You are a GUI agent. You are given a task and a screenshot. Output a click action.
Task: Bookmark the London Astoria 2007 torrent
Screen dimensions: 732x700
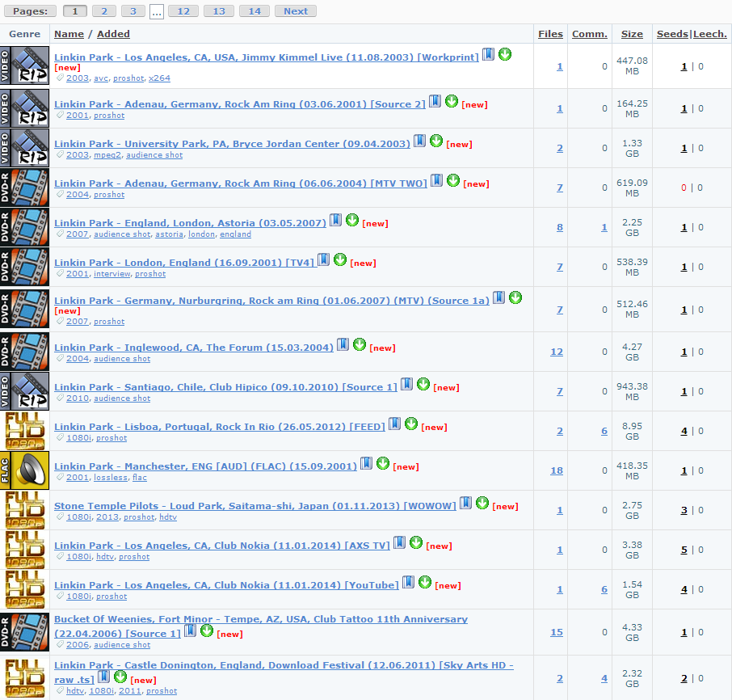pos(335,221)
